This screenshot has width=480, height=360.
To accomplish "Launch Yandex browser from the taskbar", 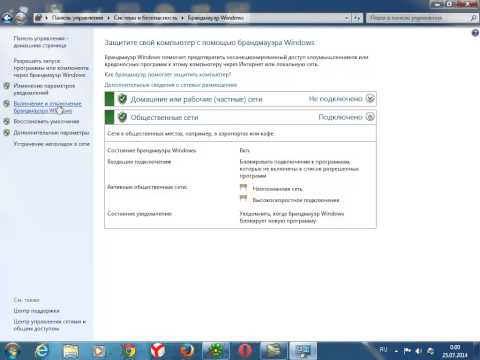I will (x=157, y=351).
